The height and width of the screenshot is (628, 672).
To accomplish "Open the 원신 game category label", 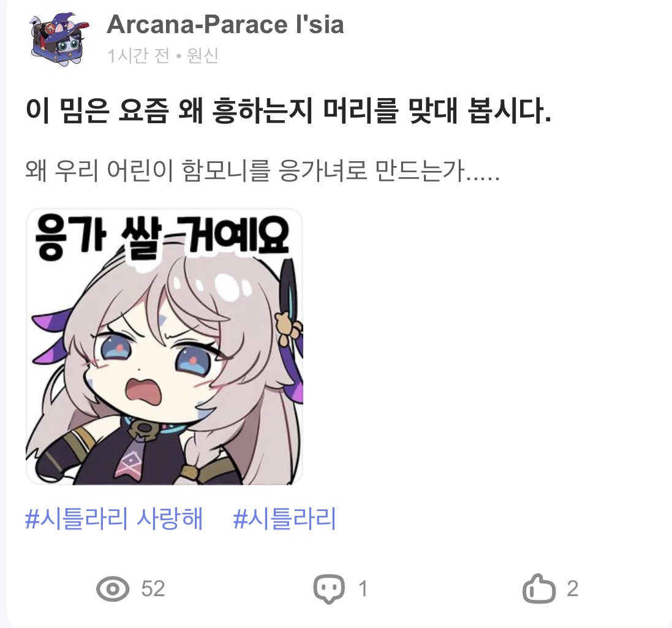I will coord(203,55).
